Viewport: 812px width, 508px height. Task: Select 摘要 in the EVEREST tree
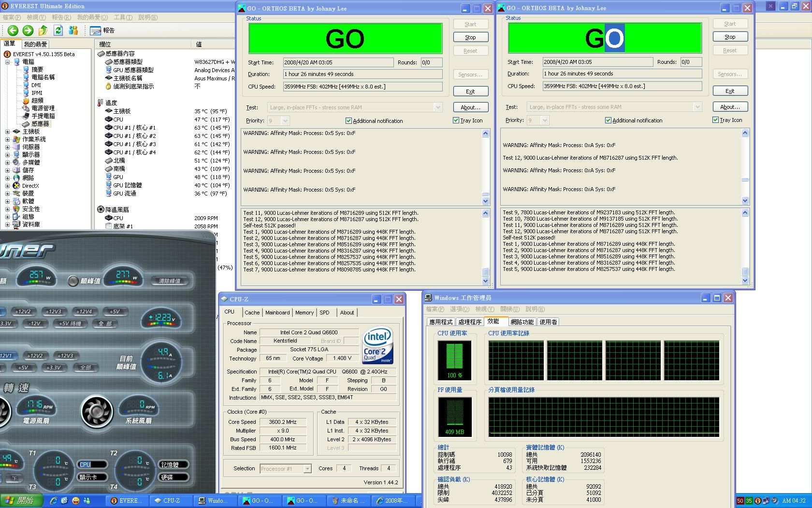[x=37, y=70]
